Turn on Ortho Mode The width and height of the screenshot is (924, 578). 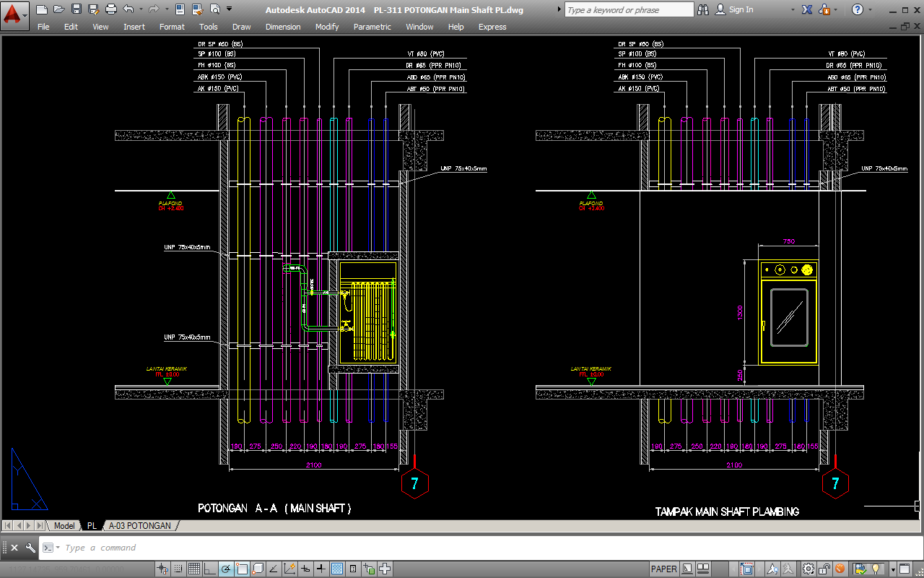(210, 569)
